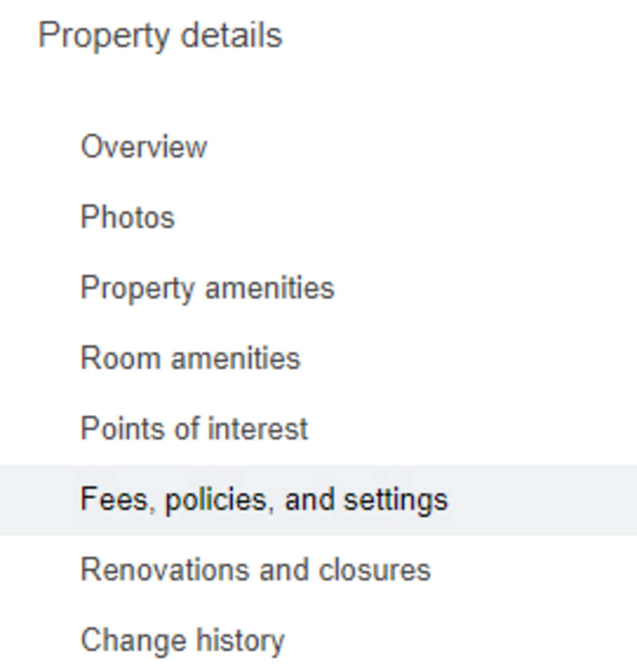The image size is (637, 672).
Task: Open the Overview page
Action: [144, 147]
